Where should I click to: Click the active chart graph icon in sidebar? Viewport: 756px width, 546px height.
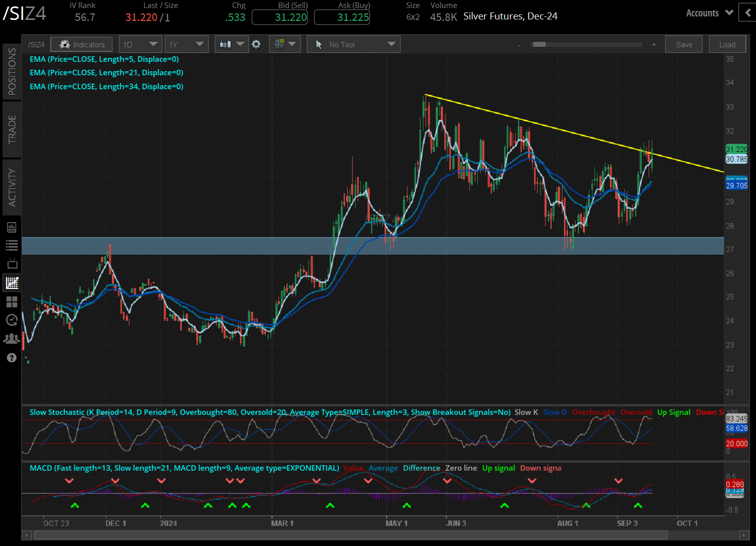(x=11, y=283)
